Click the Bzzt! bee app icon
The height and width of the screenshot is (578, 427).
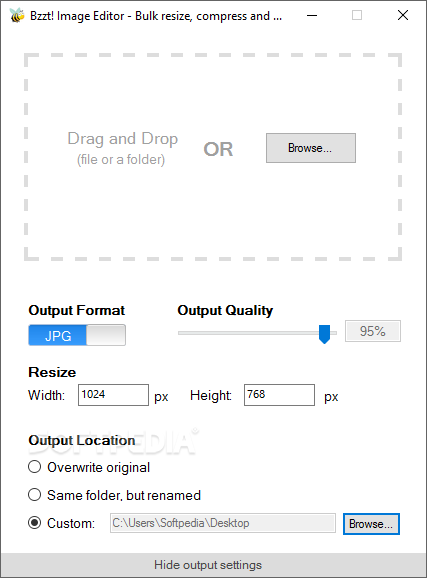(17, 15)
